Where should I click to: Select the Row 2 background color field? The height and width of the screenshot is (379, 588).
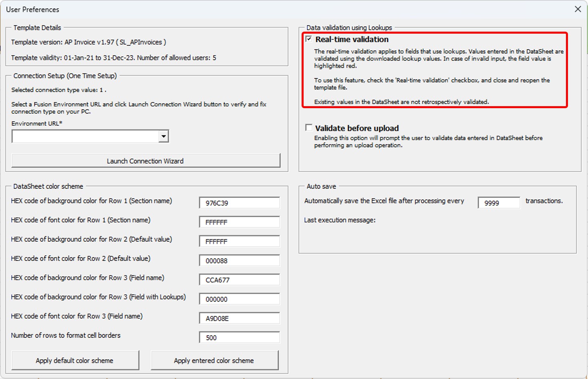[239, 241]
